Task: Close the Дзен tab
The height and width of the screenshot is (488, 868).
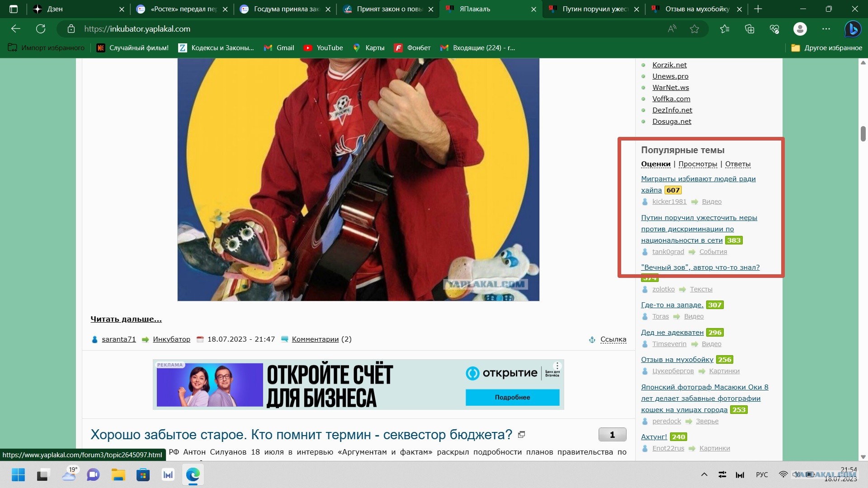Action: point(122,9)
